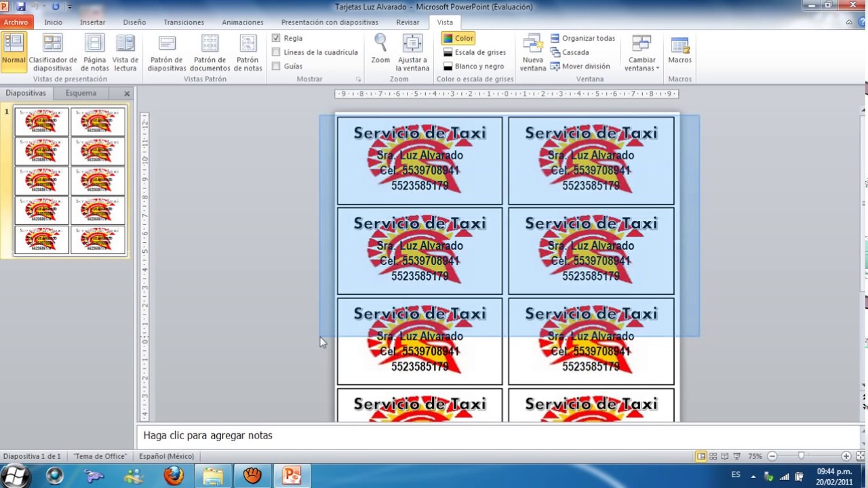The height and width of the screenshot is (488, 868).
Task: Open the Inicio ribbon tab
Action: click(53, 22)
